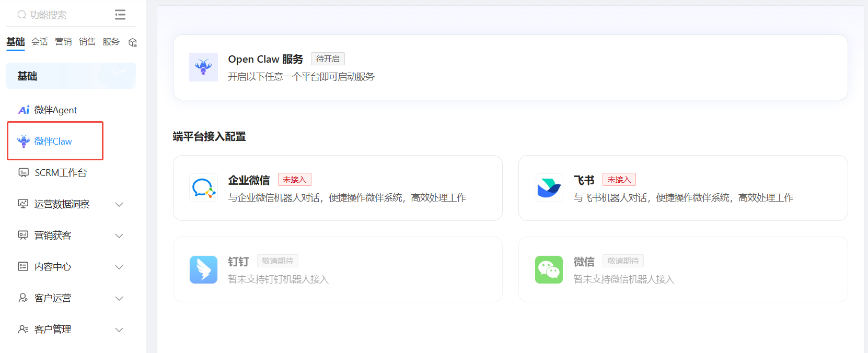868x353 pixels.
Task: Click the search magnifier icon
Action: [22, 15]
